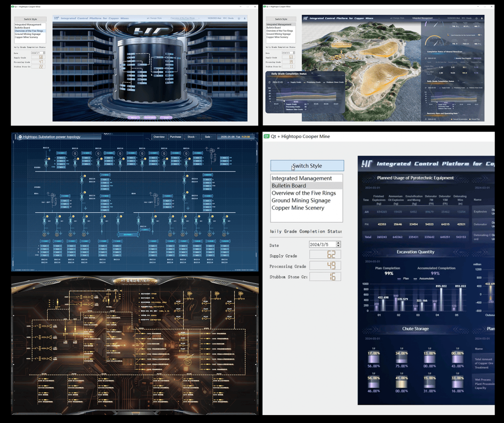Click the 855.022 bar above label 04
This screenshot has width=504, height=423.
coord(441,299)
